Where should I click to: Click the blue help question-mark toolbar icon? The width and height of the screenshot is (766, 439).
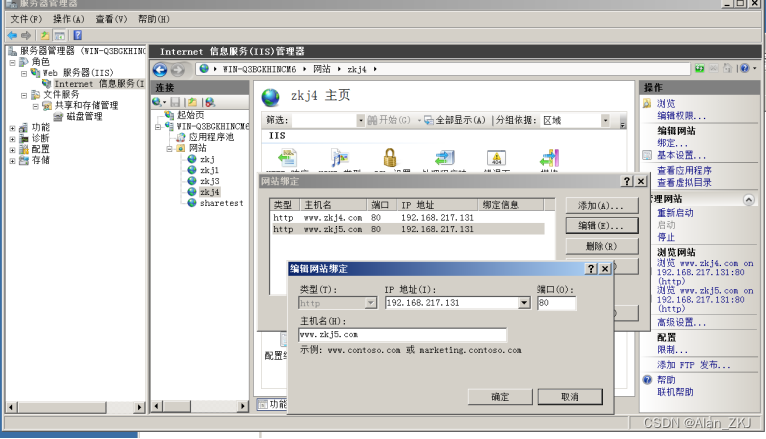coord(77,35)
